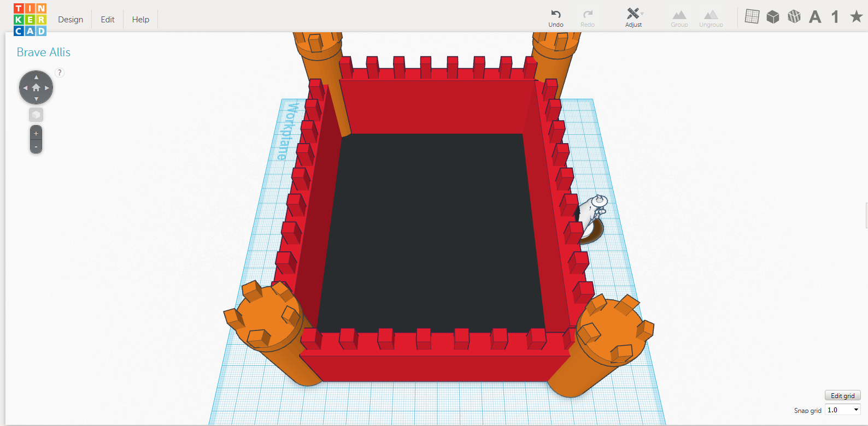Select the solid box shape icon
The width and height of the screenshot is (868, 426).
[773, 17]
